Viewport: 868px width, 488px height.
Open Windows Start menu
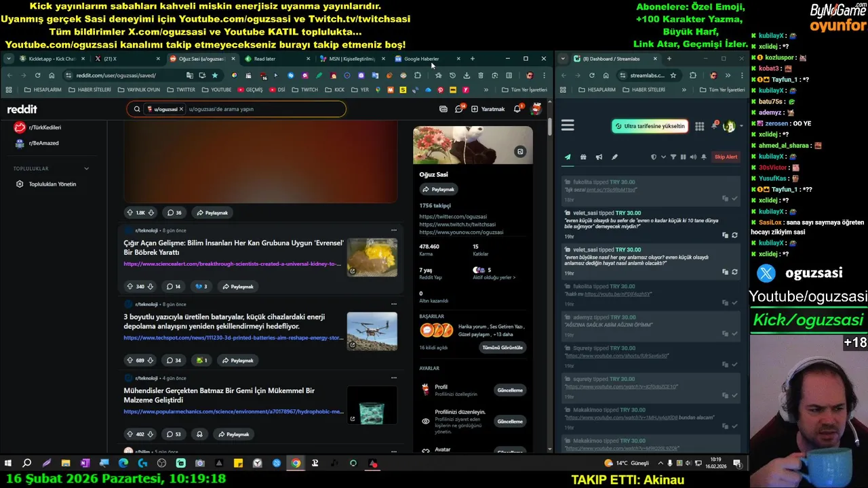8,463
